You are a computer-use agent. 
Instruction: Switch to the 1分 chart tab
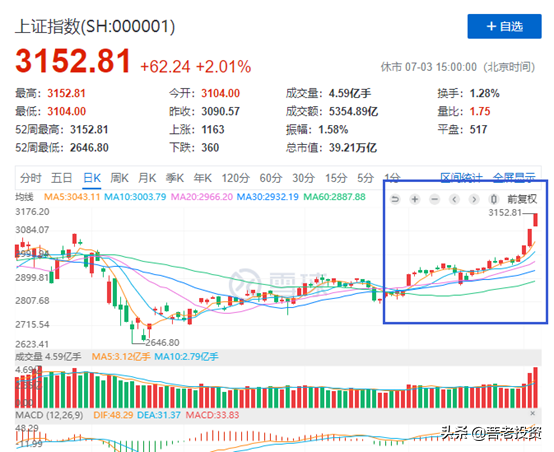click(x=393, y=178)
